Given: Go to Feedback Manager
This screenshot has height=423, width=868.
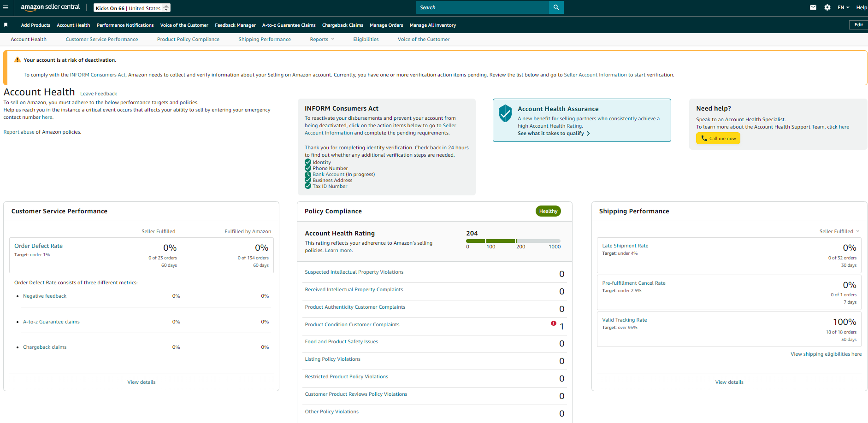Looking at the screenshot, I should click(x=235, y=25).
